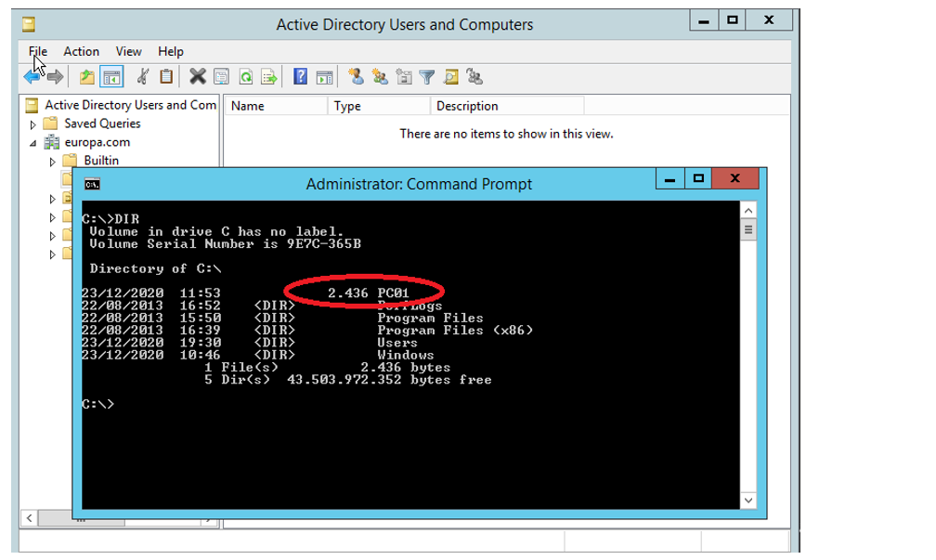
Task: Click 'Volume Serial Number is 9E7C-365B' text
Action: [x=225, y=244]
